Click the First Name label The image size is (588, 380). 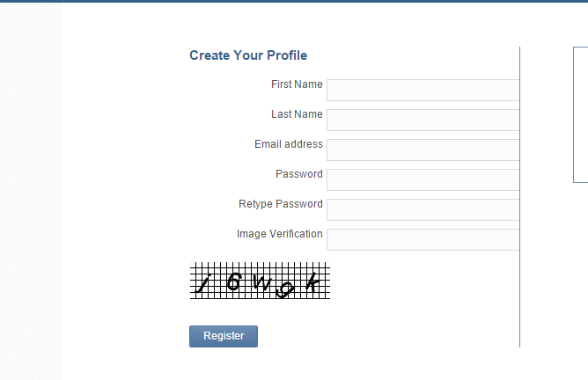297,84
